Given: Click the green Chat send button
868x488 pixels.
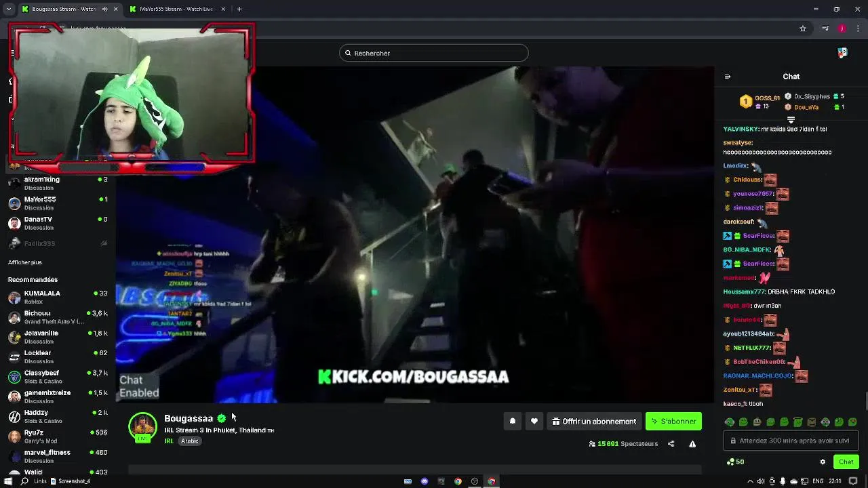Looking at the screenshot, I should (846, 462).
